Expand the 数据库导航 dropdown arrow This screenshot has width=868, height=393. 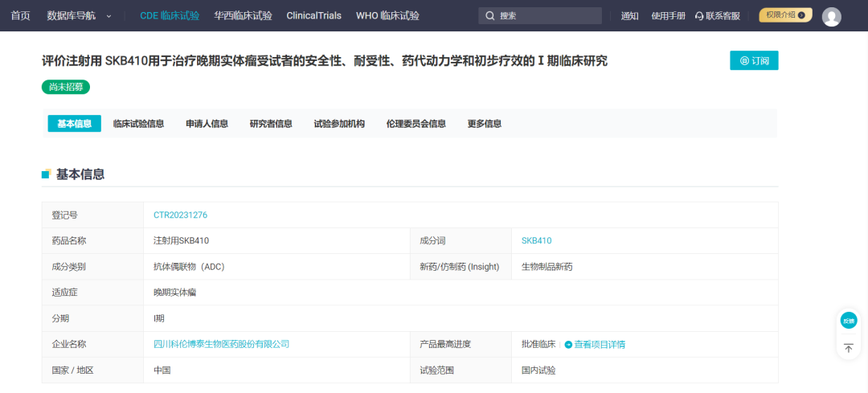point(109,16)
